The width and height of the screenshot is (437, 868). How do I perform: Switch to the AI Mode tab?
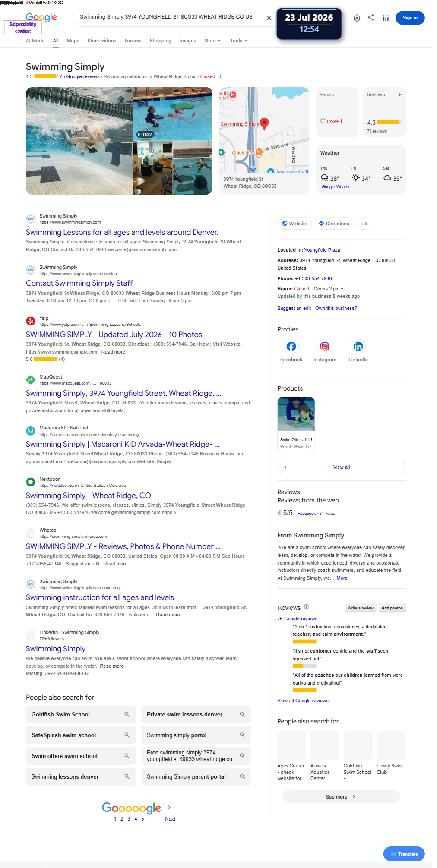[35, 41]
